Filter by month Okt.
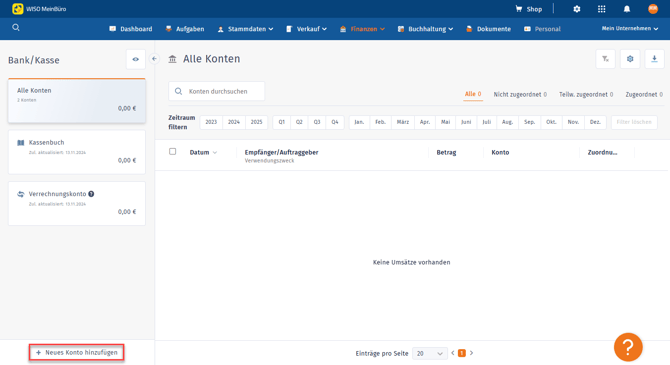Image resolution: width=670 pixels, height=365 pixels. click(551, 122)
